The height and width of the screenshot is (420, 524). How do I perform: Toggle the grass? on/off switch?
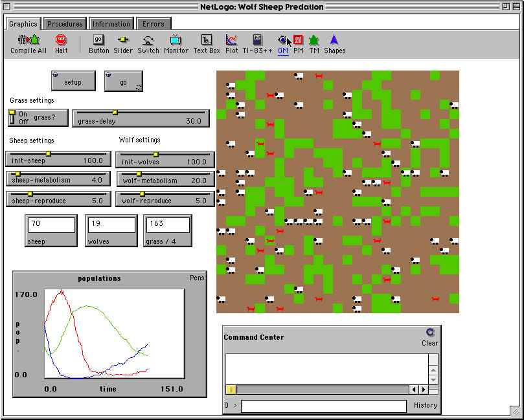[12, 117]
